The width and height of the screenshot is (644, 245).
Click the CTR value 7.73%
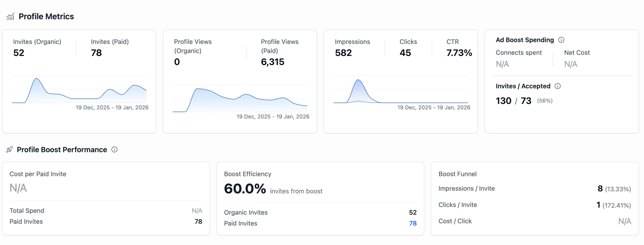click(459, 53)
